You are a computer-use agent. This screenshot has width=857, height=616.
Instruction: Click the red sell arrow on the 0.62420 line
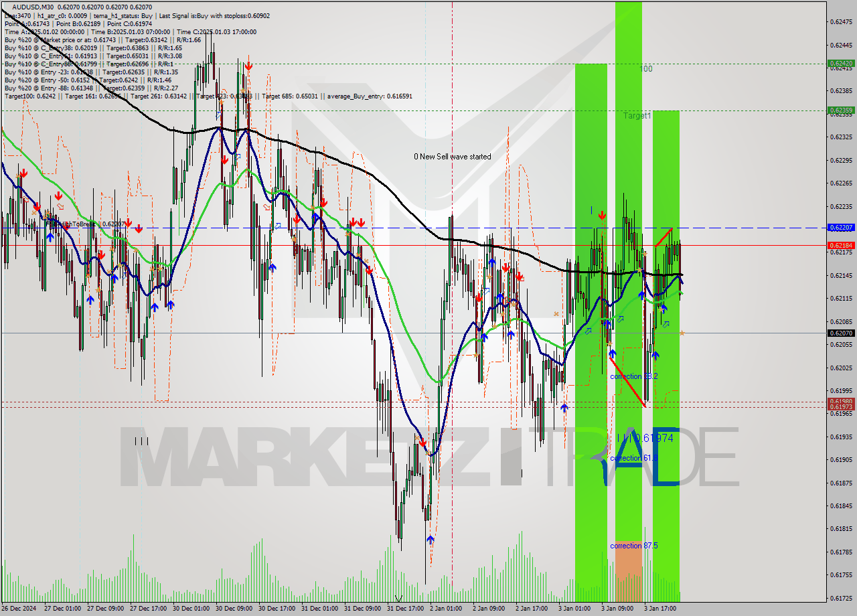point(248,66)
